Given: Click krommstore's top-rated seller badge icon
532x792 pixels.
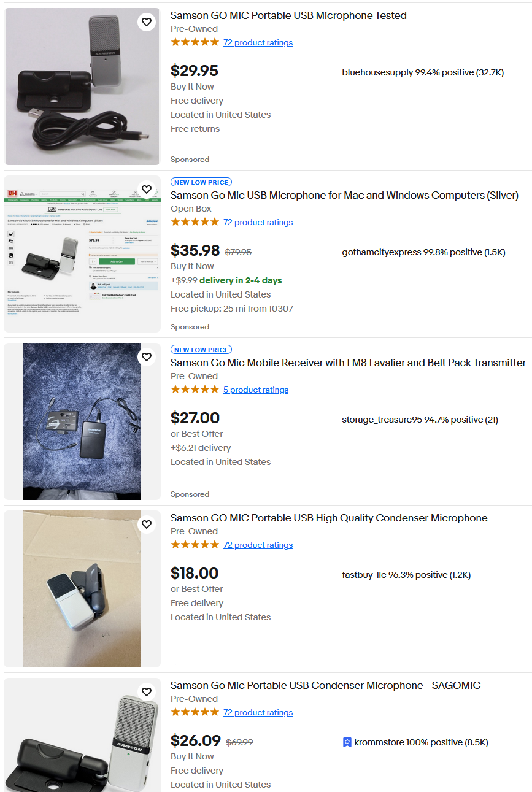Looking at the screenshot, I should 347,742.
